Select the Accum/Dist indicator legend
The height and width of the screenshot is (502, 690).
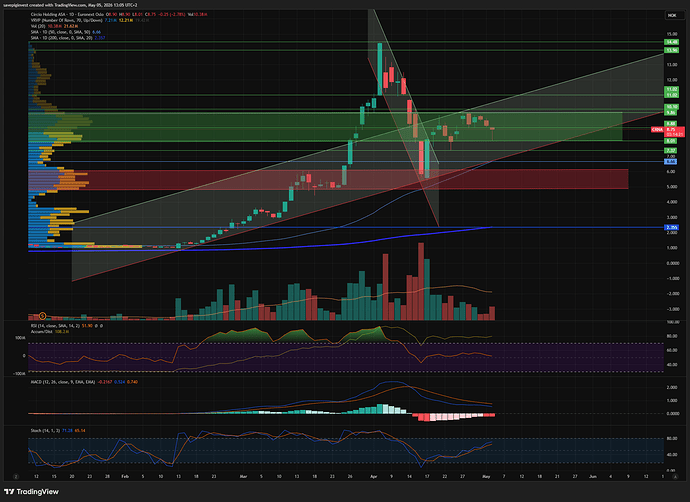tap(50, 331)
